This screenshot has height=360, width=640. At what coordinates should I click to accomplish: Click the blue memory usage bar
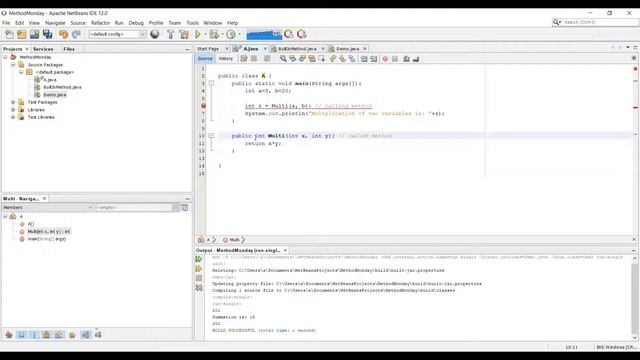pos(264,34)
